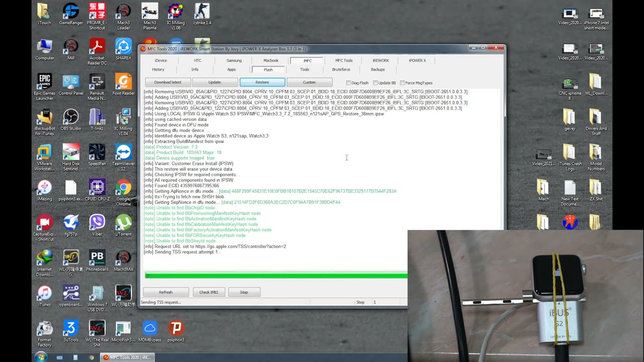The height and width of the screenshot is (362, 644).
Task: Launch the GameRanger desktop icon
Action: tap(71, 15)
